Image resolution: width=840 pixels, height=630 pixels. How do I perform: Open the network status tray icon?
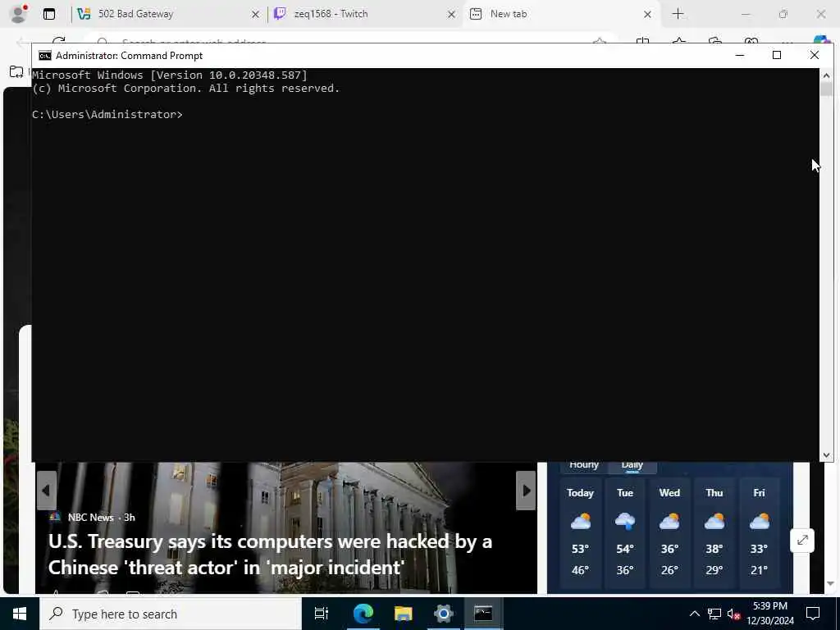pyautogui.click(x=714, y=614)
